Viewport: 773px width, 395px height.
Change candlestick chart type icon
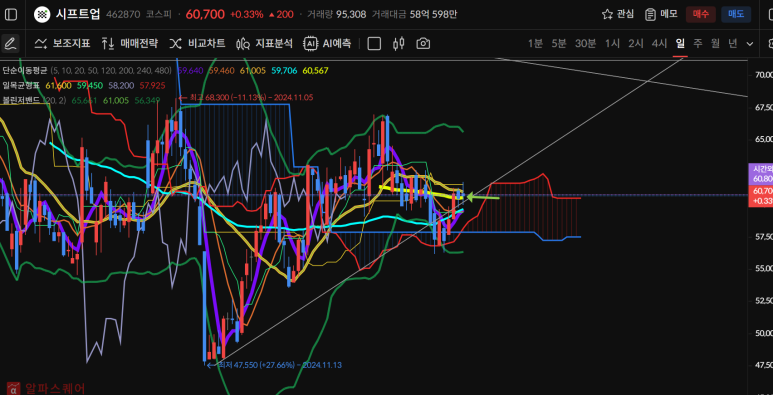(x=398, y=43)
